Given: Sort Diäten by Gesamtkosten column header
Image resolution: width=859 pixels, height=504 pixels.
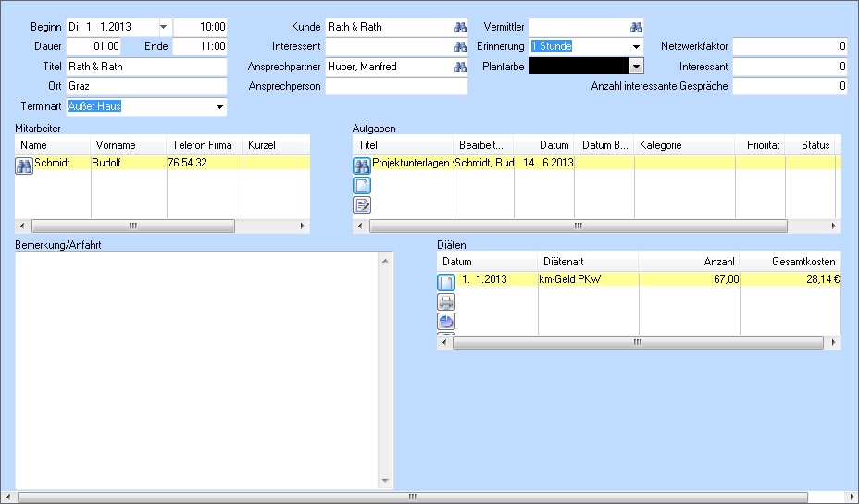Looking at the screenshot, I should tap(790, 263).
